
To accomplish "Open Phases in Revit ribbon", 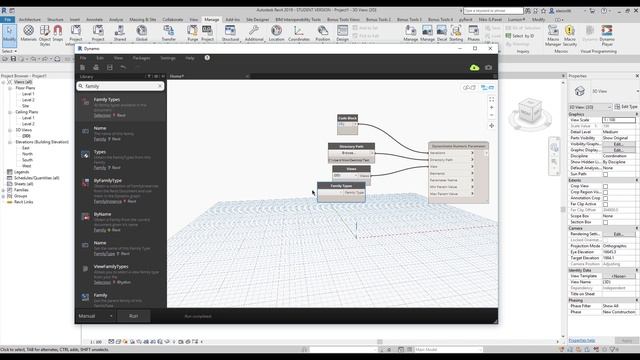I will (x=473, y=33).
